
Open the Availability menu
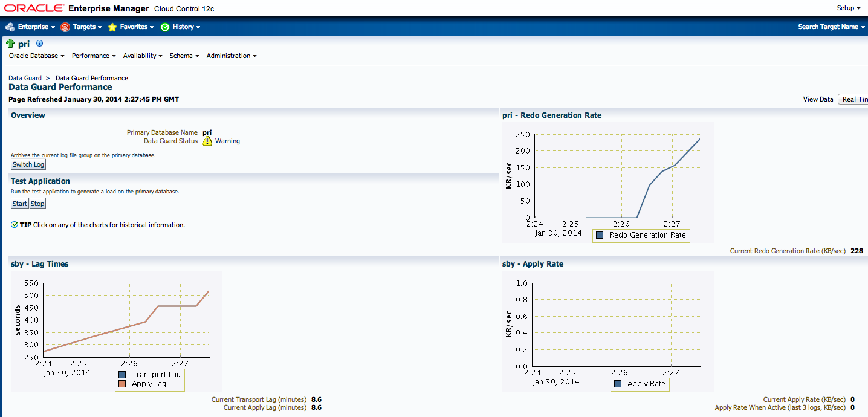[x=143, y=56]
